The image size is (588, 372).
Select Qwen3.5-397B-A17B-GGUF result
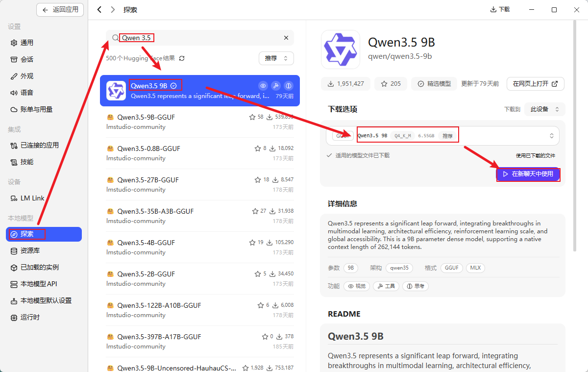pos(200,342)
